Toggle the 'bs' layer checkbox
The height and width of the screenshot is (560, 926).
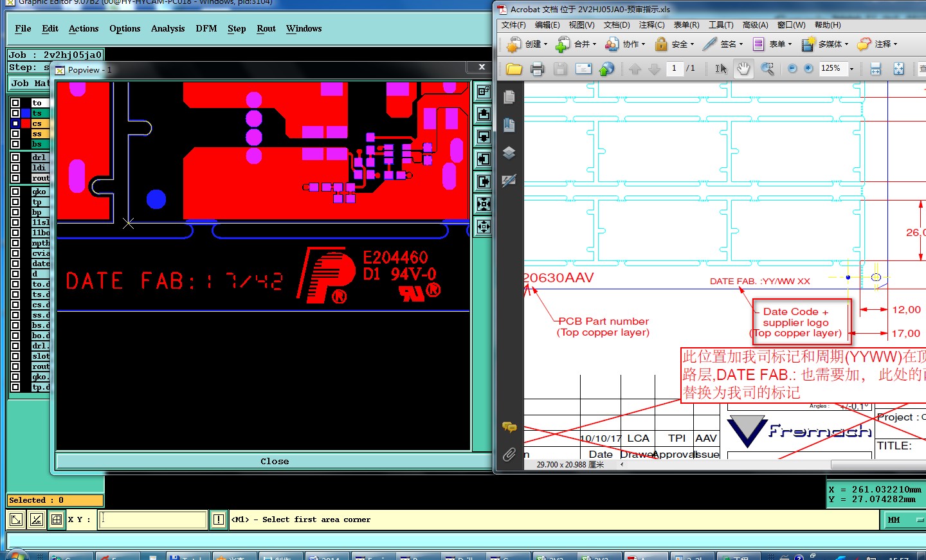15,144
